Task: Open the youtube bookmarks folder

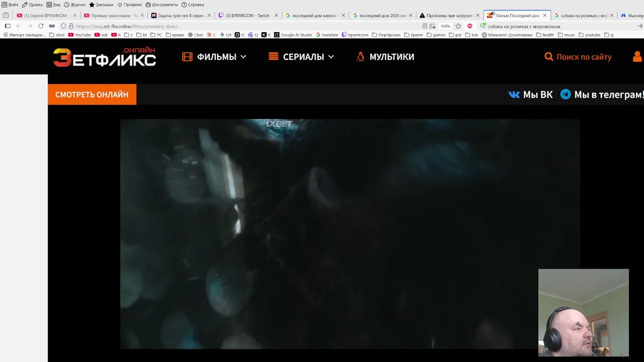Action: (589, 35)
